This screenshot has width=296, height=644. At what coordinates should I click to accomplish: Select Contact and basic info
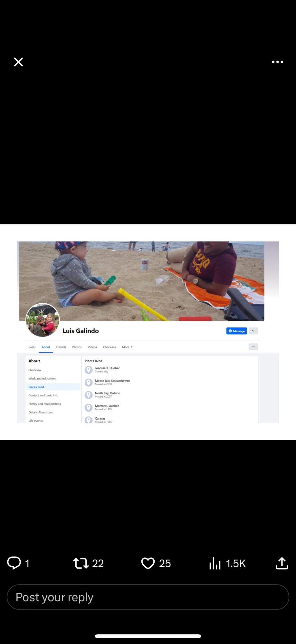43,395
